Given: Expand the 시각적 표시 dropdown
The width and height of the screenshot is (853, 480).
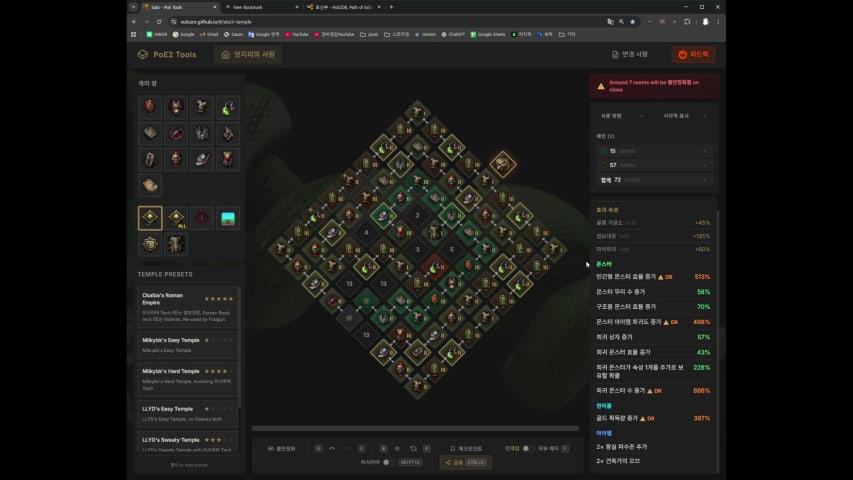Looking at the screenshot, I should [683, 116].
